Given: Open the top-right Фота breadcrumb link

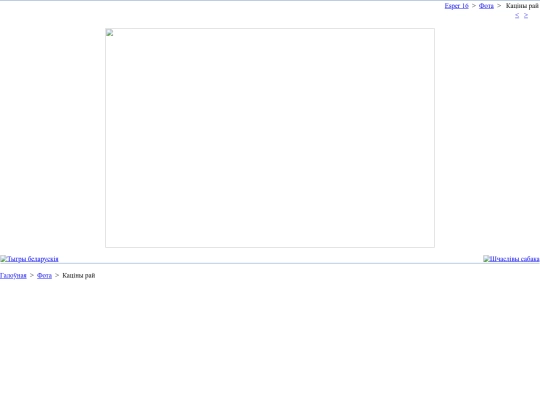Looking at the screenshot, I should pos(486,6).
